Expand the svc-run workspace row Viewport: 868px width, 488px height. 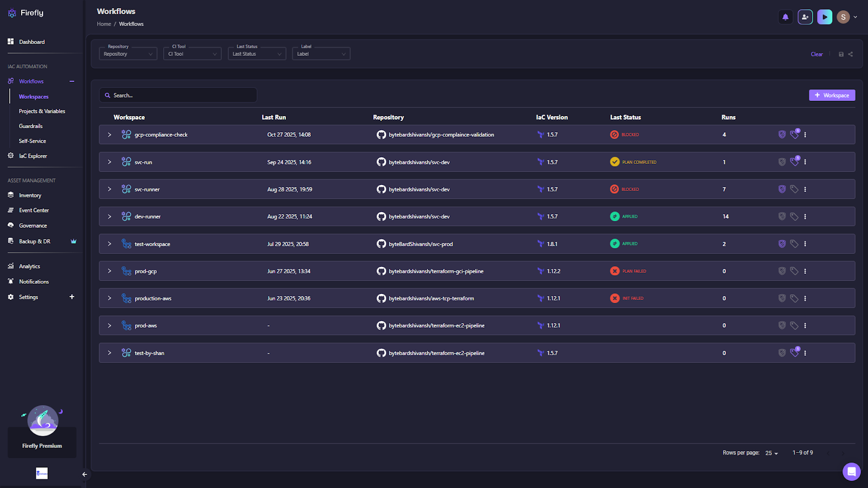[x=109, y=162]
